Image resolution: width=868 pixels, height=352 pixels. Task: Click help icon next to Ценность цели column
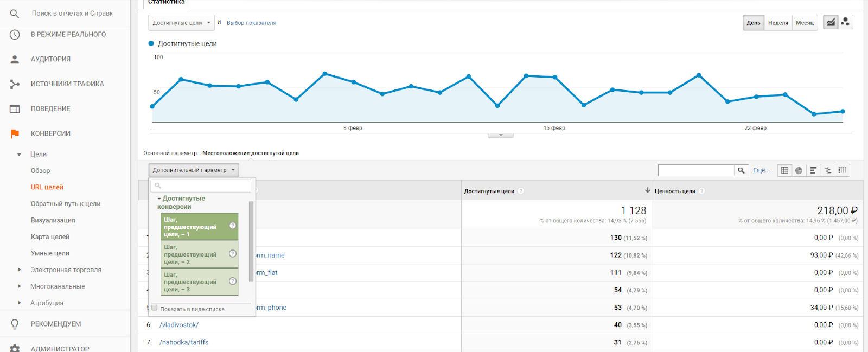[x=701, y=191]
